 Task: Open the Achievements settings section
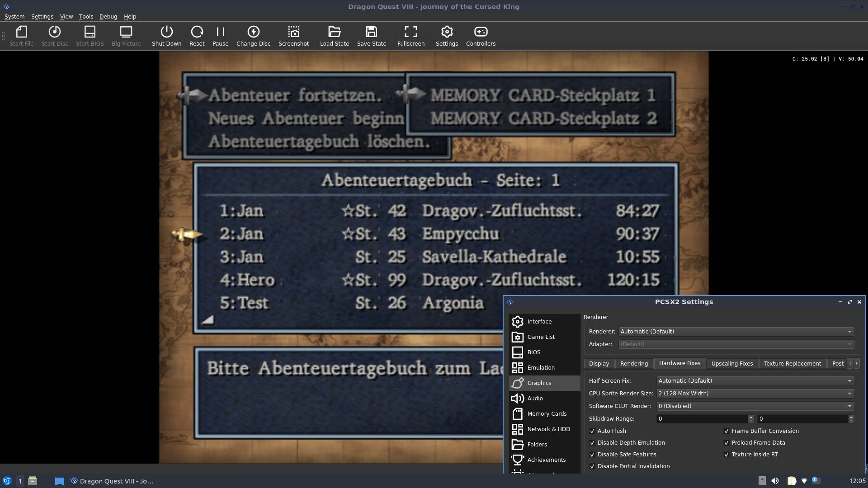(x=547, y=460)
